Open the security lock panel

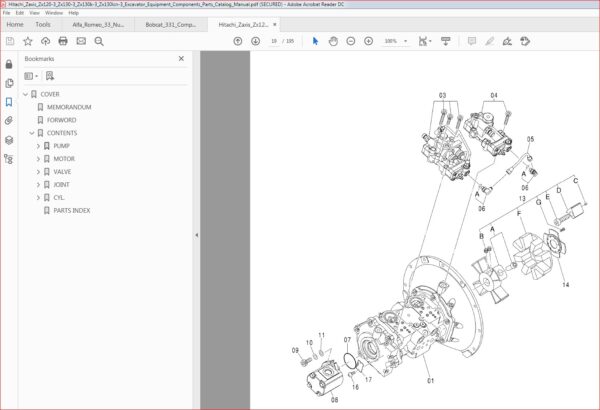(9, 64)
